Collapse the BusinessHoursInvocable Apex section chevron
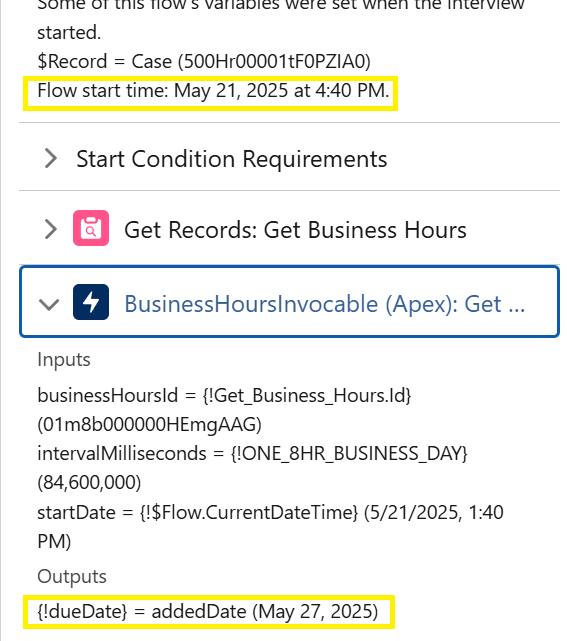 49,304
